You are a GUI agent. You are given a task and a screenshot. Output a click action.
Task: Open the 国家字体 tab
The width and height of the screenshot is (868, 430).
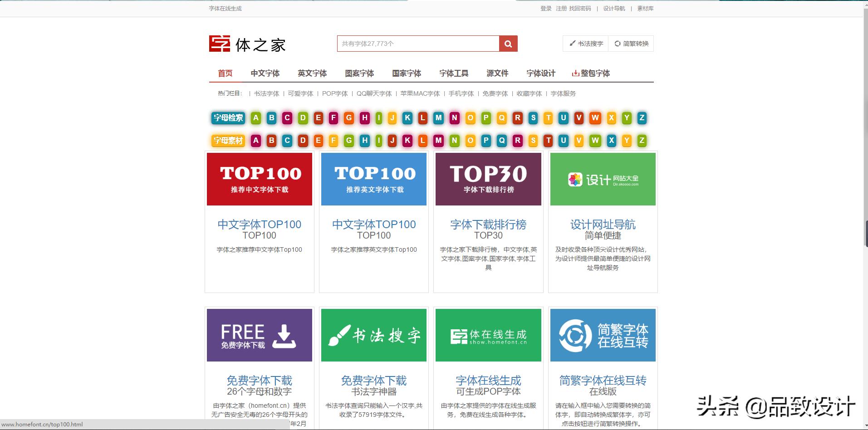[x=406, y=73]
